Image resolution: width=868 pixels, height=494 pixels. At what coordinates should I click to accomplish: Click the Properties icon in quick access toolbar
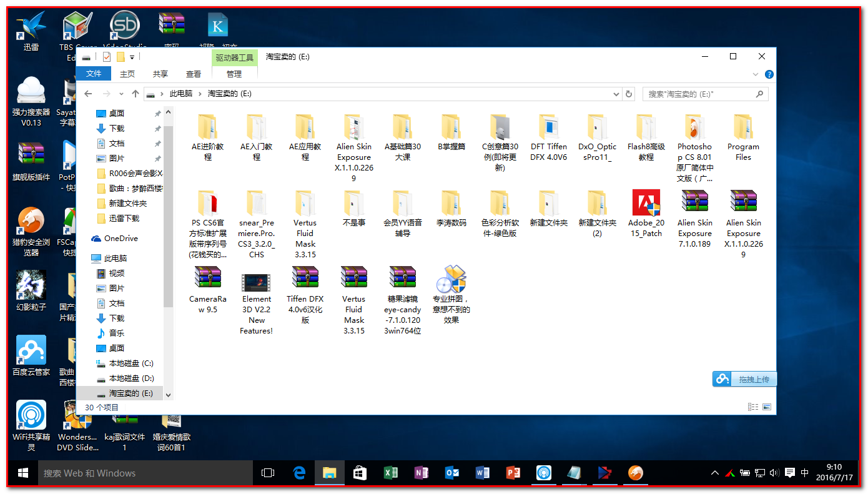(x=106, y=57)
